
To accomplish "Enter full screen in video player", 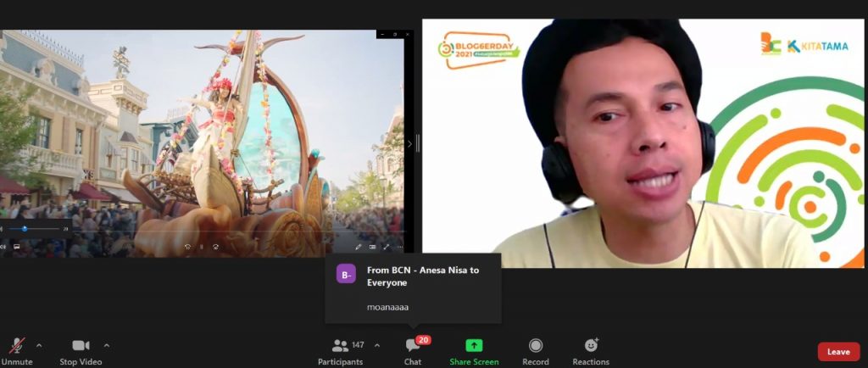I will tap(387, 247).
